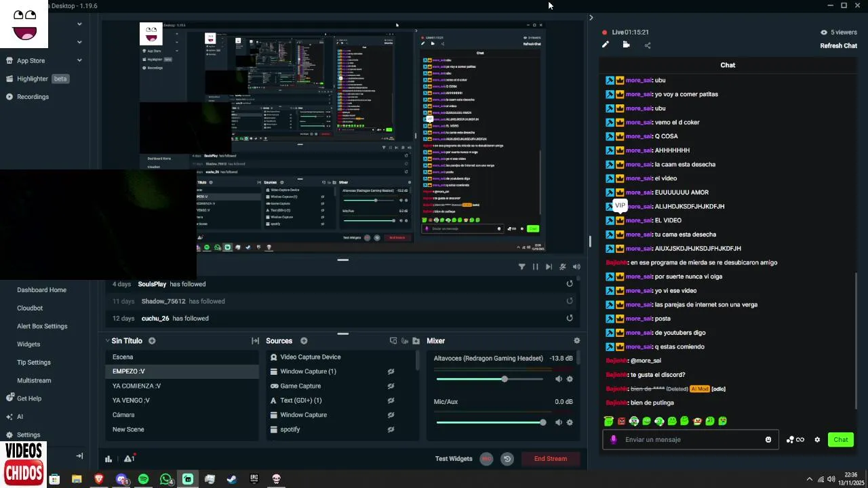The width and height of the screenshot is (868, 488).
Task: Open the AI assistant item
Action: click(15, 417)
